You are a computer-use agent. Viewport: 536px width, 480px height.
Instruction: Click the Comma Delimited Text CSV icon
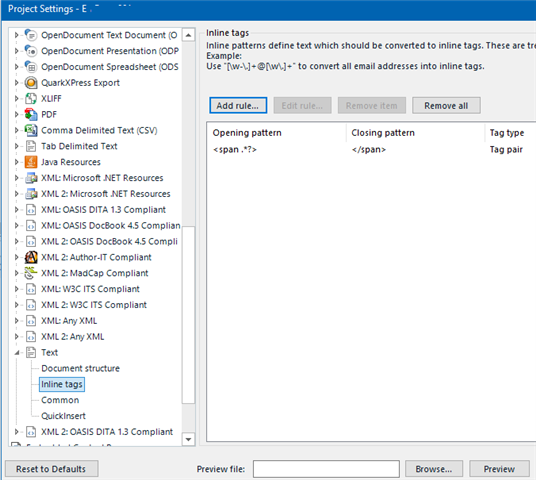[x=31, y=130]
